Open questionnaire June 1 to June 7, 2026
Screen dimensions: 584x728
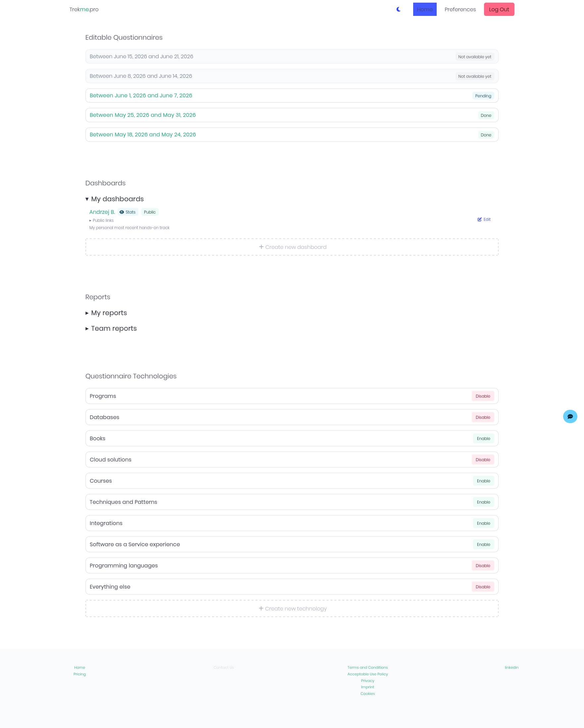[x=141, y=96]
